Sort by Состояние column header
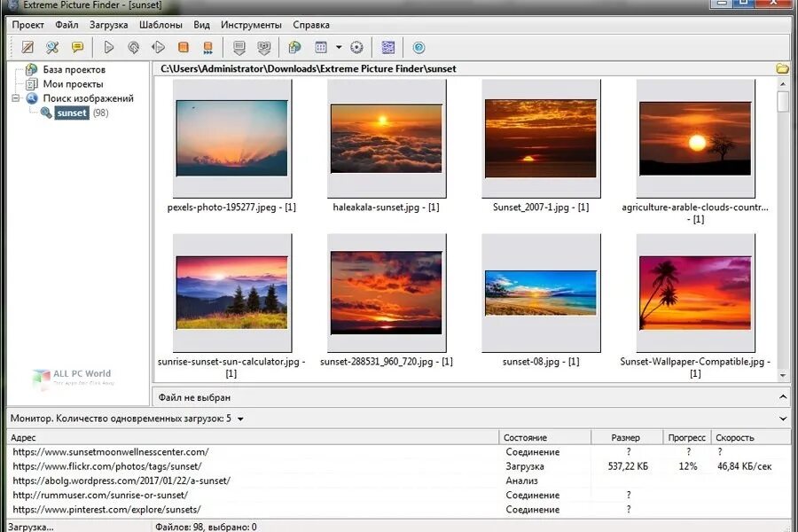Image resolution: width=798 pixels, height=532 pixels. [x=545, y=437]
